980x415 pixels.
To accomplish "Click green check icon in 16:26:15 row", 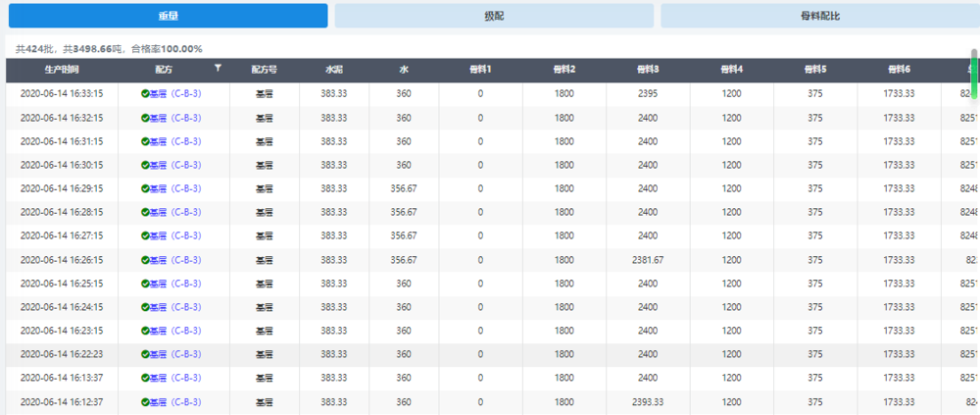I will coord(145,260).
